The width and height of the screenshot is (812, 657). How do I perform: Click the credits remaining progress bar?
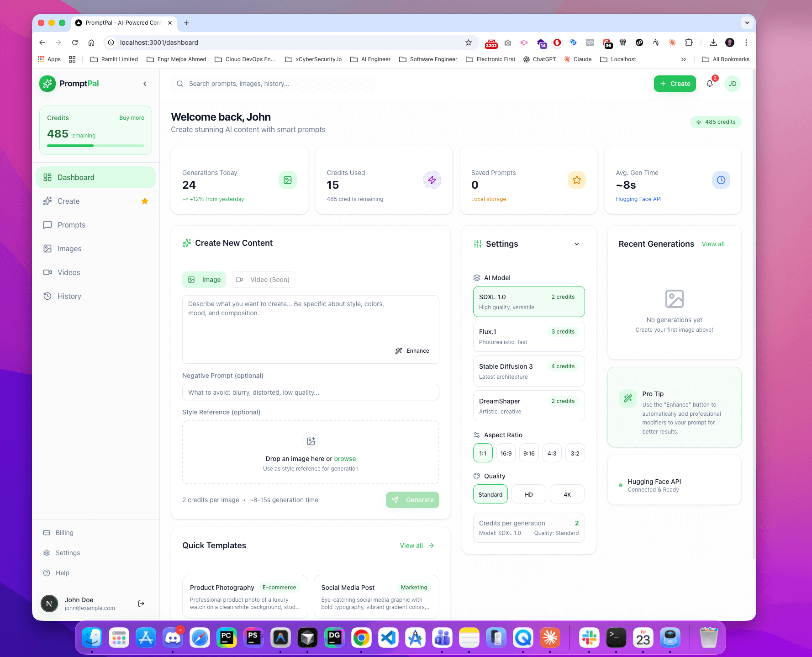[95, 145]
